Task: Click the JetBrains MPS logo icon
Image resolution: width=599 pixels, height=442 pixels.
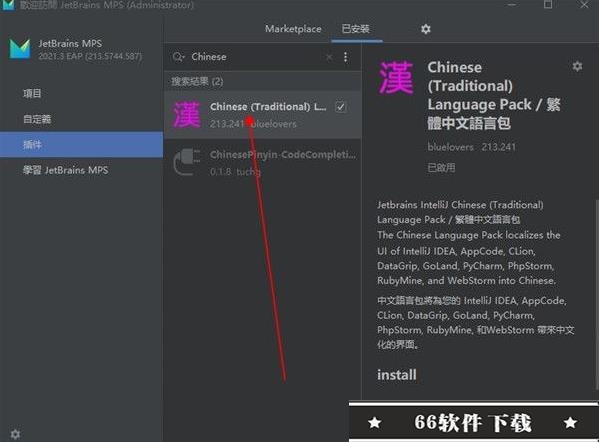Action: [20, 49]
